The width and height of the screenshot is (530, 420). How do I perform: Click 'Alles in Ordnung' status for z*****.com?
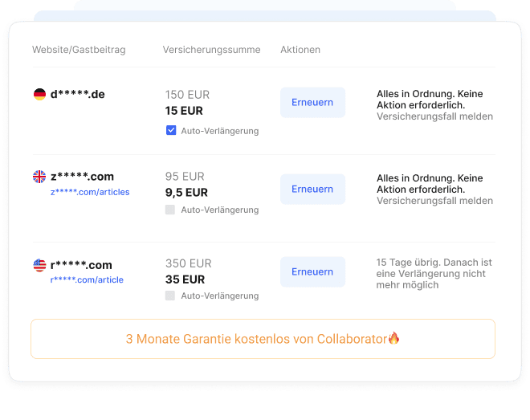point(430,184)
